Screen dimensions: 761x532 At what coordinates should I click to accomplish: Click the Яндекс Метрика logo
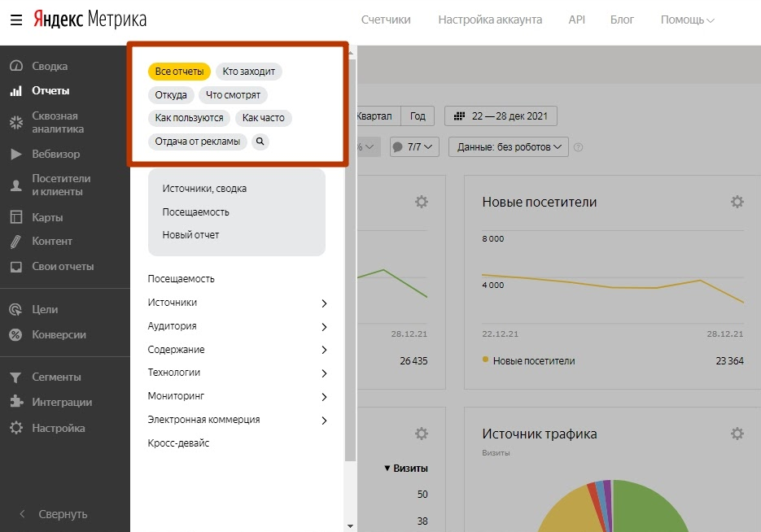tap(90, 20)
